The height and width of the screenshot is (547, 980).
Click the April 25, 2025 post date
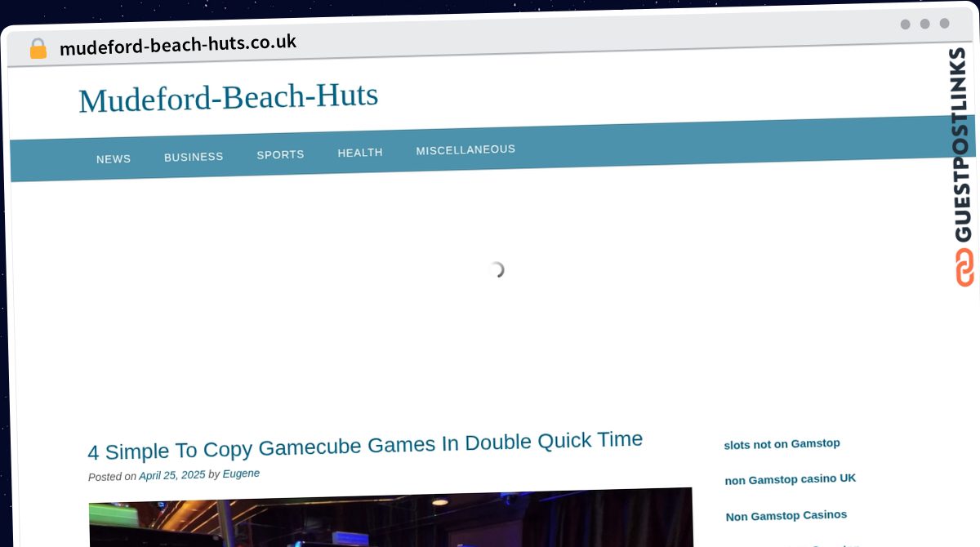(171, 475)
